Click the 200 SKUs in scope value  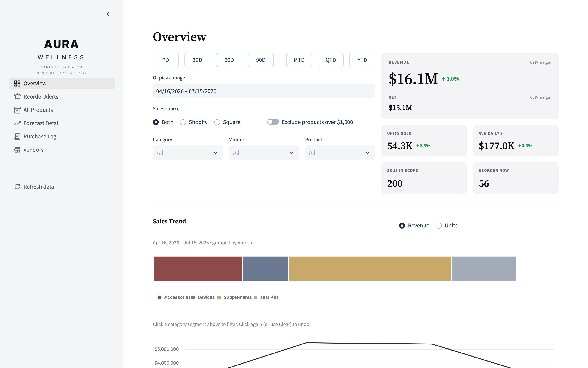(x=395, y=183)
